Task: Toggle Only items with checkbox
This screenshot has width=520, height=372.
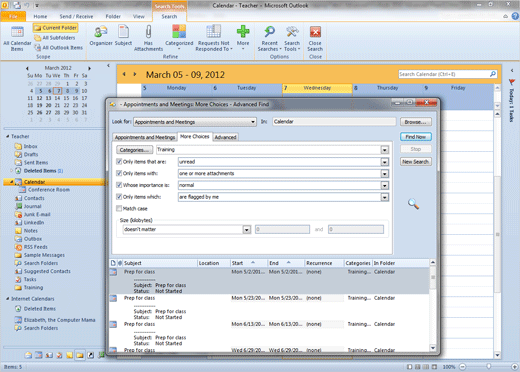Action: pyautogui.click(x=119, y=173)
